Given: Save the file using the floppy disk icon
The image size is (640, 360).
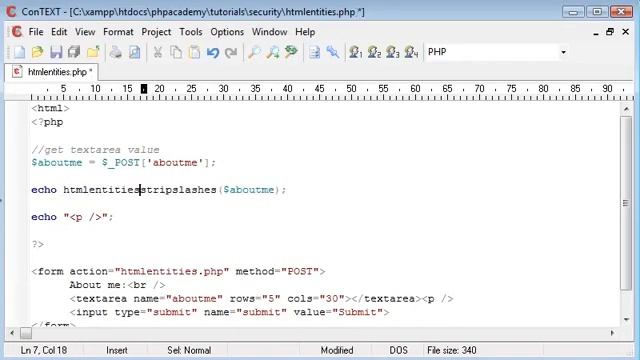Looking at the screenshot, I should (56, 52).
